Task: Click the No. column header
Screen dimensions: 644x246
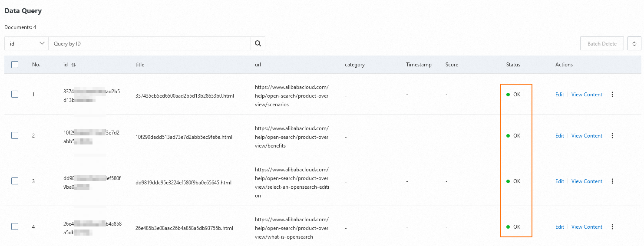Action: tap(36, 65)
